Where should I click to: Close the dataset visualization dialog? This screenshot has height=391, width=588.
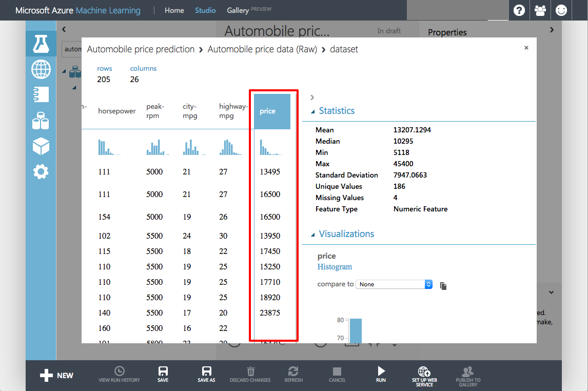pyautogui.click(x=526, y=48)
